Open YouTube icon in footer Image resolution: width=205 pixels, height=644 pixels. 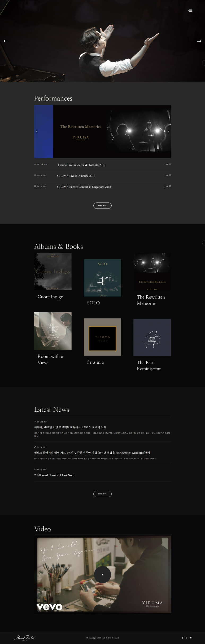tap(190, 638)
